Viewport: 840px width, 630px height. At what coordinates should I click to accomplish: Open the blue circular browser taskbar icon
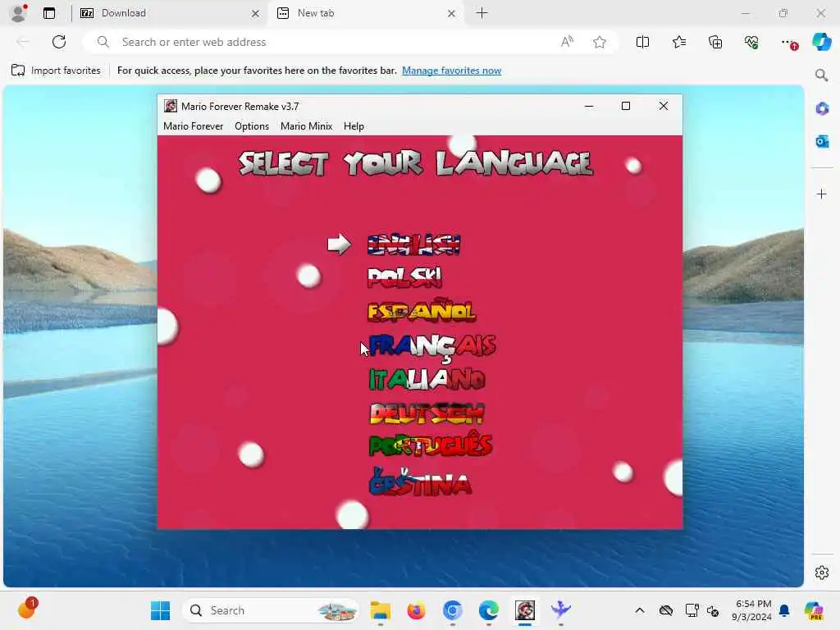[453, 610]
